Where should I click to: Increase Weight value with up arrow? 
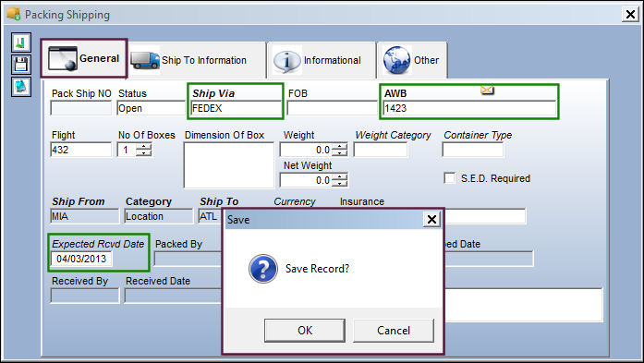(339, 147)
